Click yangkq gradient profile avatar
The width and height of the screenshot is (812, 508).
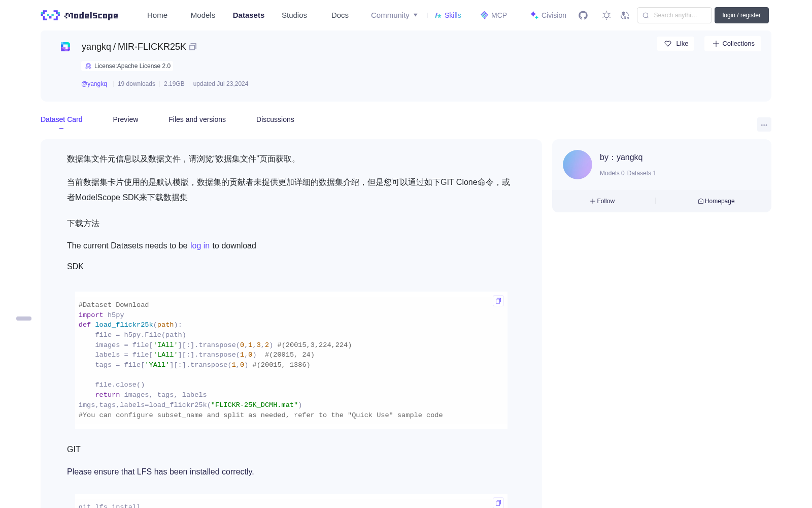click(x=578, y=165)
